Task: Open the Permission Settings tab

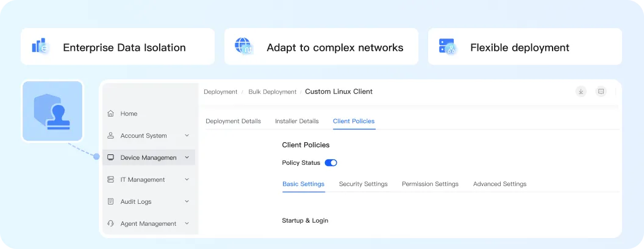Action: pyautogui.click(x=430, y=184)
